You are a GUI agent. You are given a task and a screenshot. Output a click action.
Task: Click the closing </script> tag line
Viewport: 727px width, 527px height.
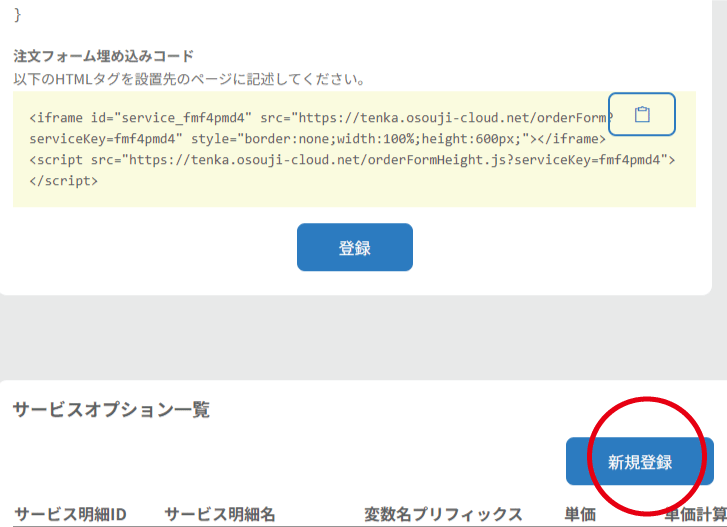point(64,181)
